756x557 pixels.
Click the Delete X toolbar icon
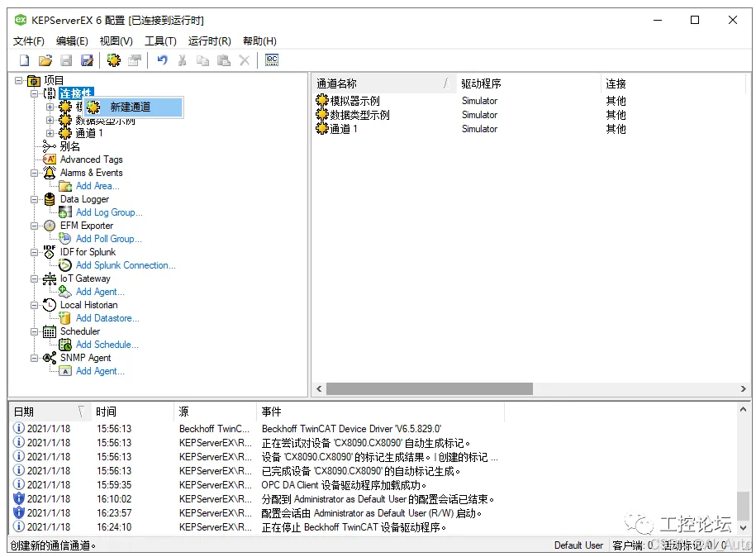pyautogui.click(x=245, y=60)
